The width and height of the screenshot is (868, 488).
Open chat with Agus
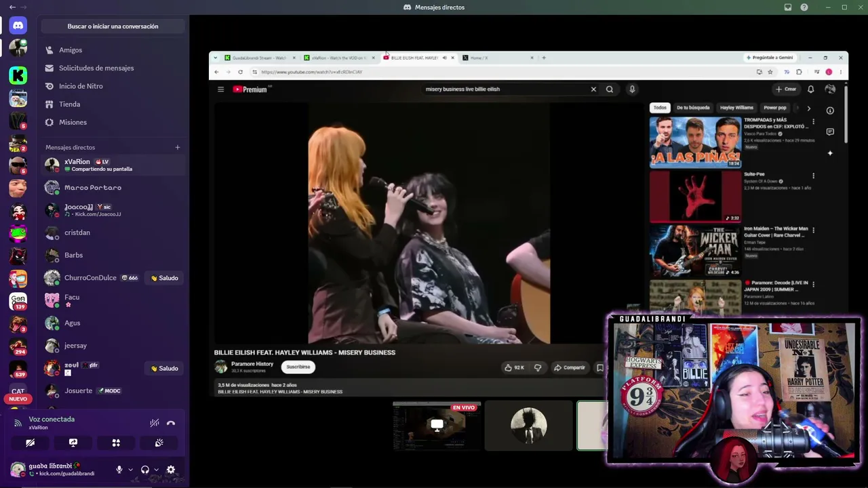pyautogui.click(x=113, y=323)
